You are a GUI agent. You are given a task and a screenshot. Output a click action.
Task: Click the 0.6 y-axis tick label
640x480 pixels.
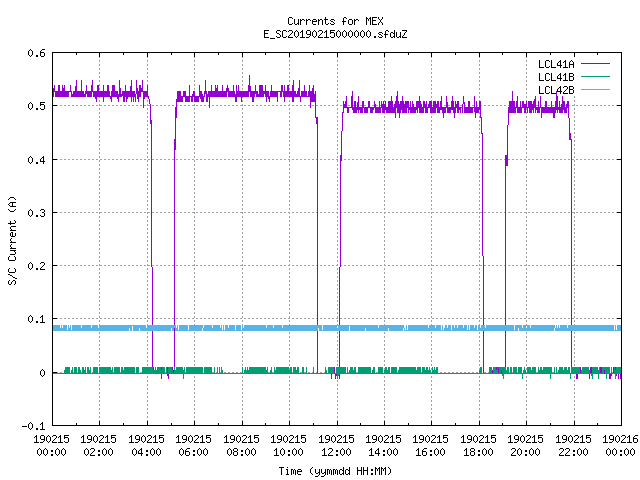[x=36, y=53]
